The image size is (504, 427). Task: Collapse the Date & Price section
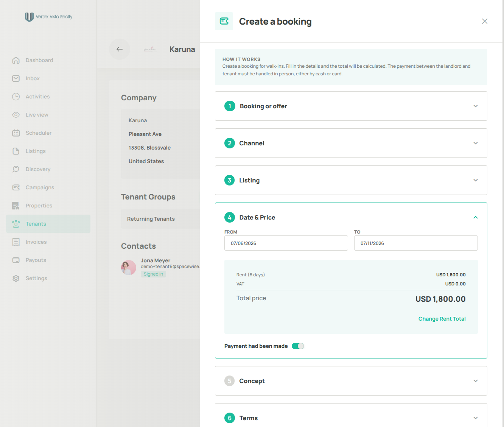coord(476,217)
